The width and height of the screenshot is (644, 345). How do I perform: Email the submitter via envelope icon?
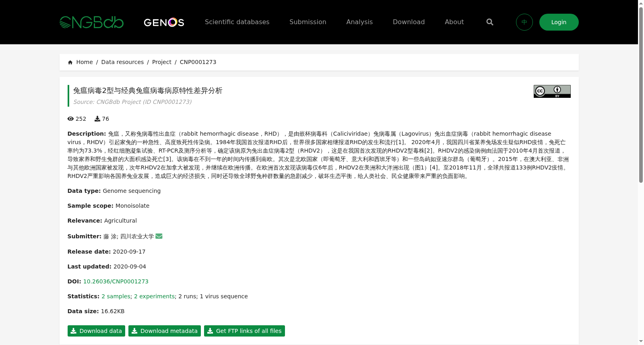(x=159, y=236)
